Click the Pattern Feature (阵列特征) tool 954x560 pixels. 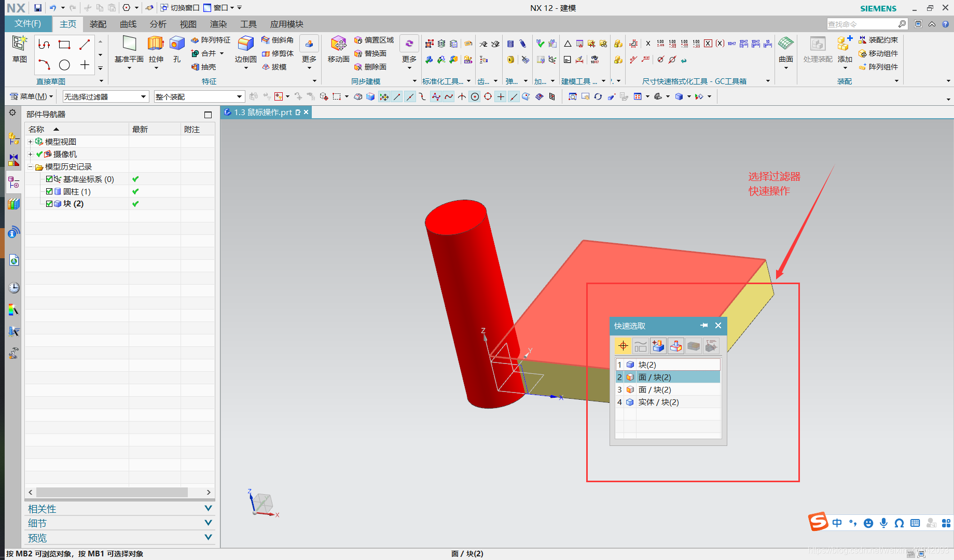211,40
